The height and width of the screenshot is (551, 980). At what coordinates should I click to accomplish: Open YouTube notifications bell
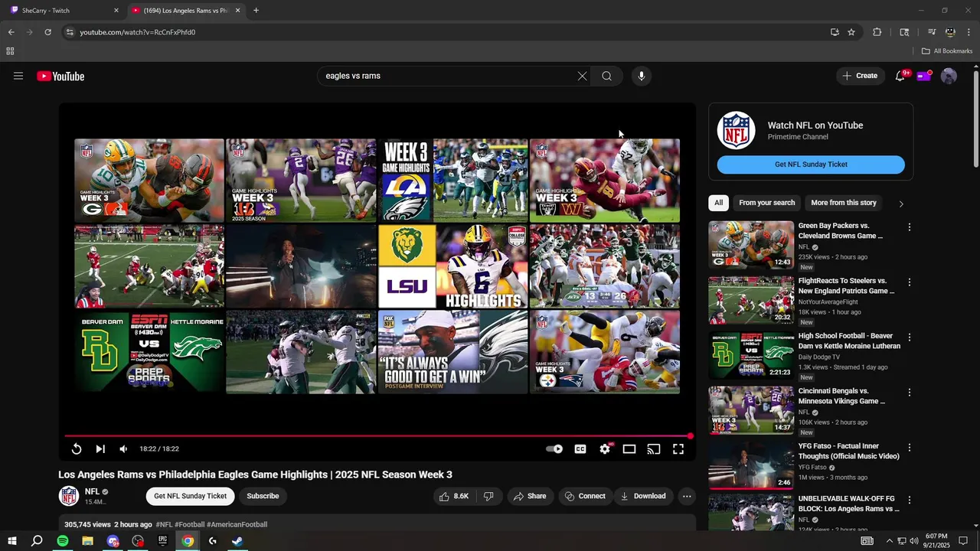coord(900,76)
